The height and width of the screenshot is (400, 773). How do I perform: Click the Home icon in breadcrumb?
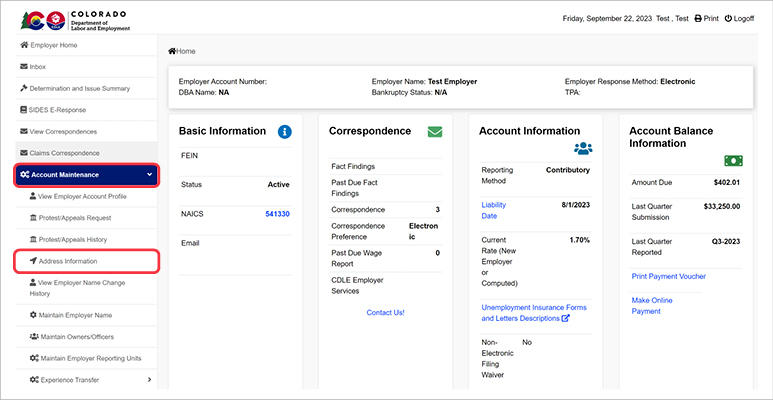[172, 51]
